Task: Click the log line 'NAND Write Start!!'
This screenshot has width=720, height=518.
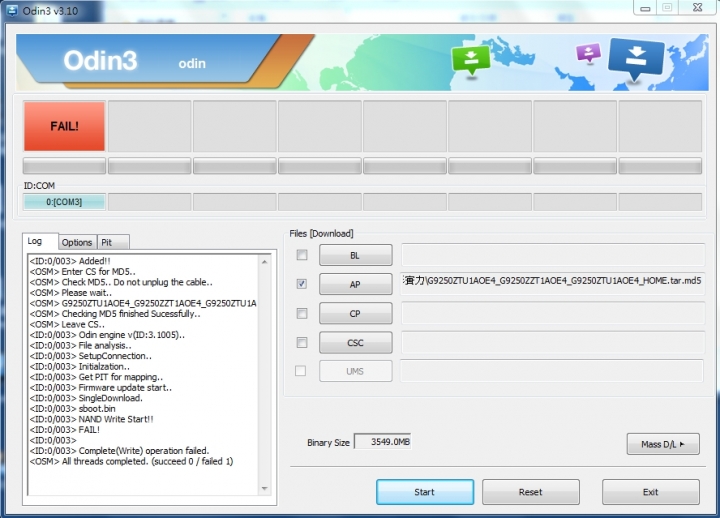Action: tap(91, 419)
